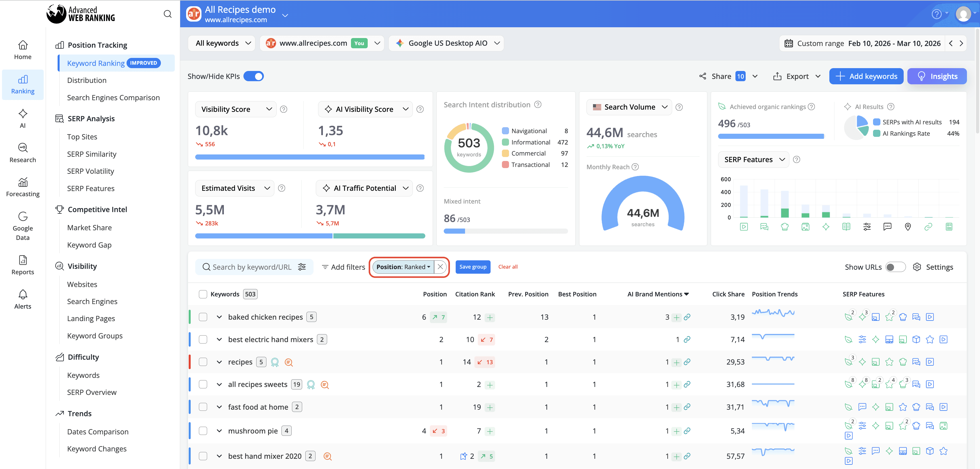This screenshot has width=980, height=469.
Task: Check the checkbox for the recipes keyword row
Action: click(203, 362)
